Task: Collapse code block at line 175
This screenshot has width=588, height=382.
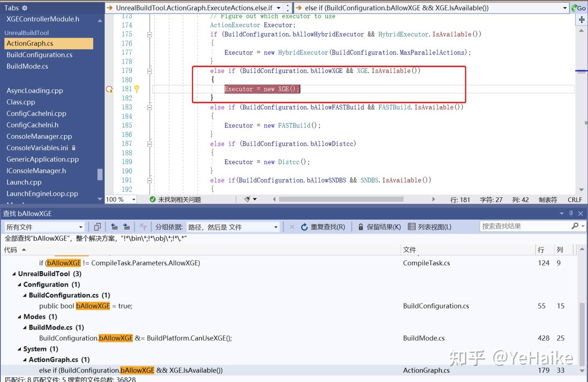Action: [149, 34]
